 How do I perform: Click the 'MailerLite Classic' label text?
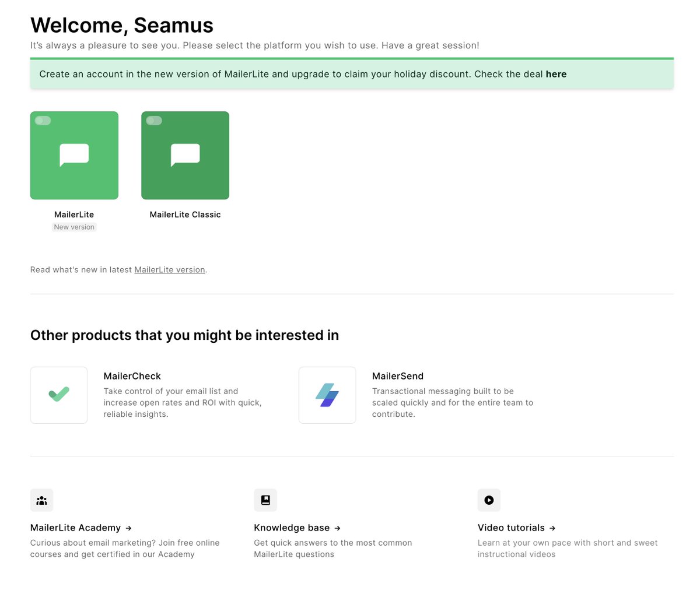coord(185,215)
